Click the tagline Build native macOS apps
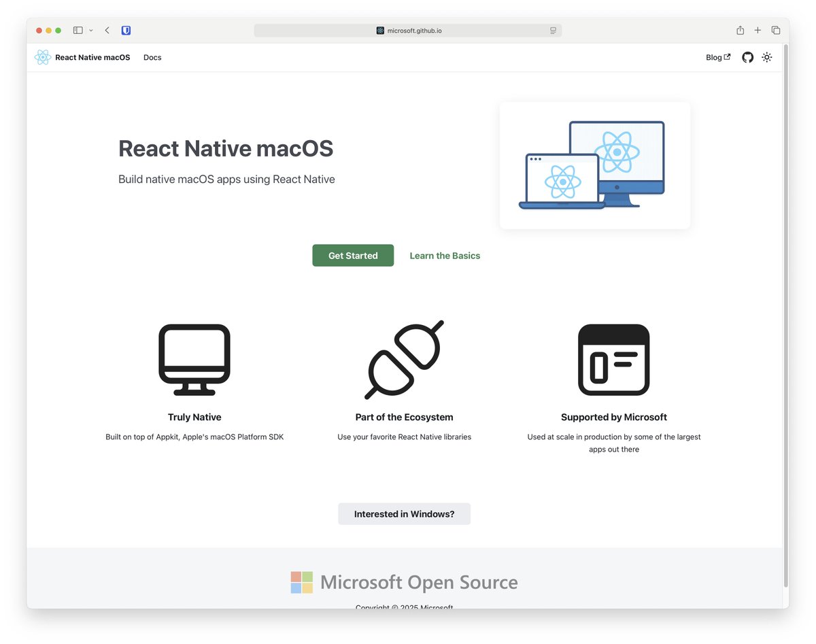Screen dimensions: 816x644 tap(226, 180)
